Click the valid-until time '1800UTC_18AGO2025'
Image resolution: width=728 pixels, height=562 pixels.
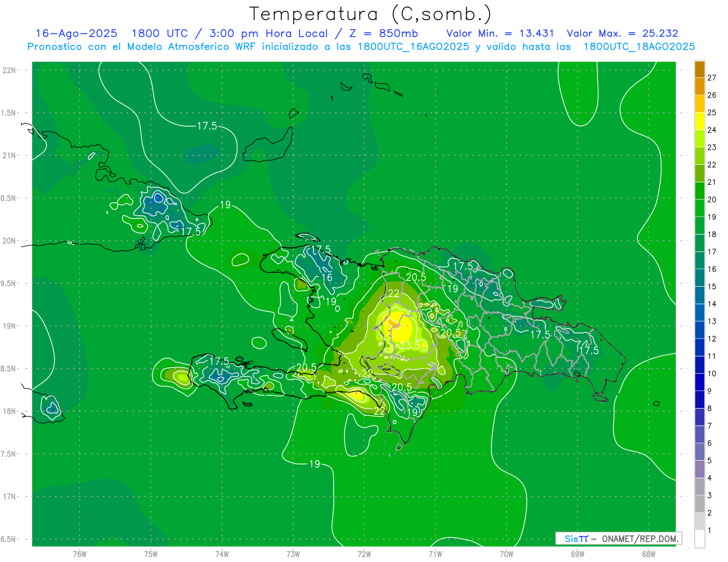click(x=639, y=47)
